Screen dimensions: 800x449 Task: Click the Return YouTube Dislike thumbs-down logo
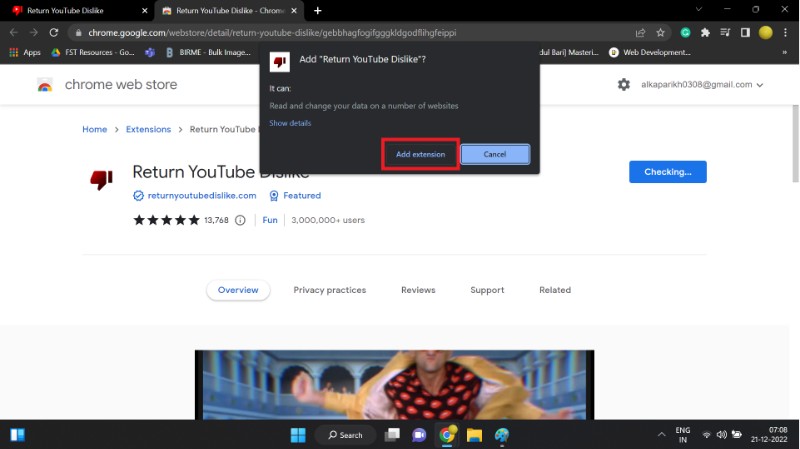(x=102, y=180)
